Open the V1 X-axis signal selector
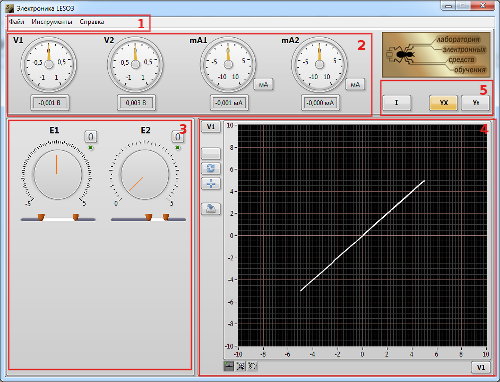This screenshot has width=500, height=382. pos(480,367)
